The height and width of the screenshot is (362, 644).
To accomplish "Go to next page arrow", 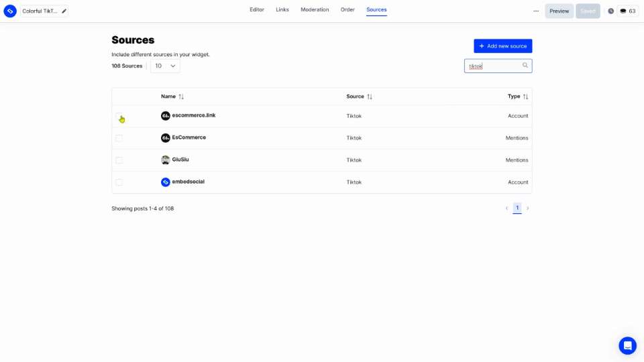I will (528, 208).
